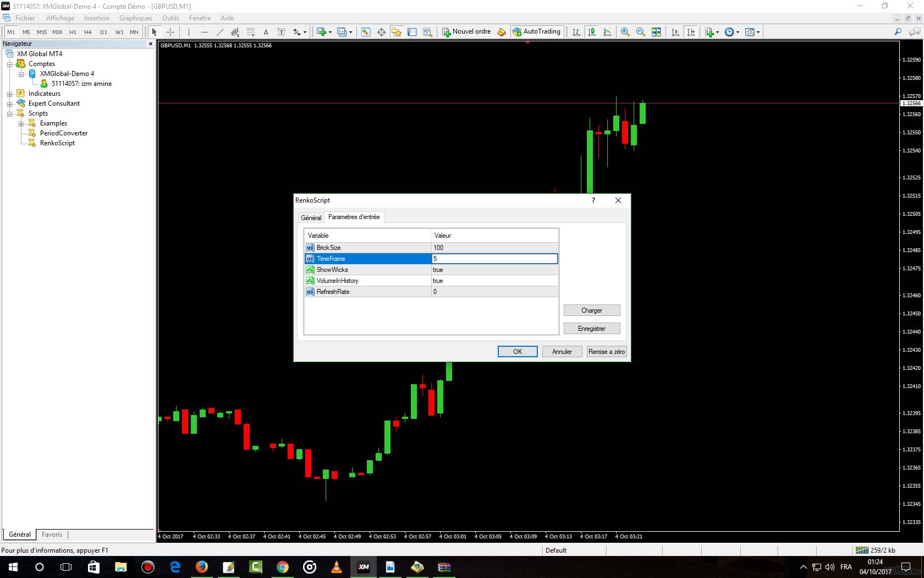
Task: Open the Graphiques menu
Action: (x=135, y=18)
